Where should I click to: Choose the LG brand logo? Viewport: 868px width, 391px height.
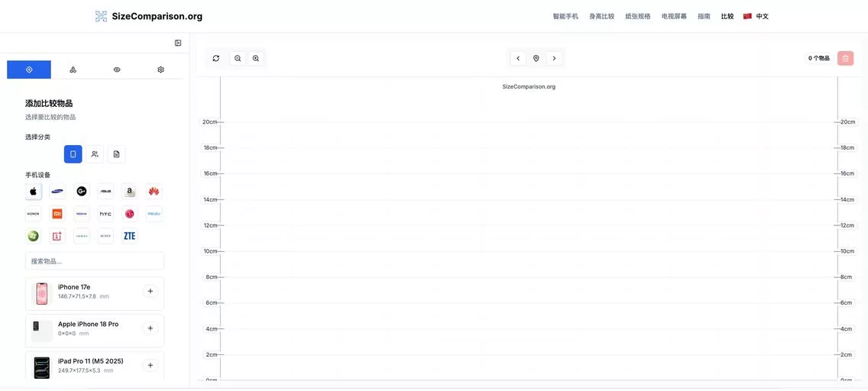point(130,214)
